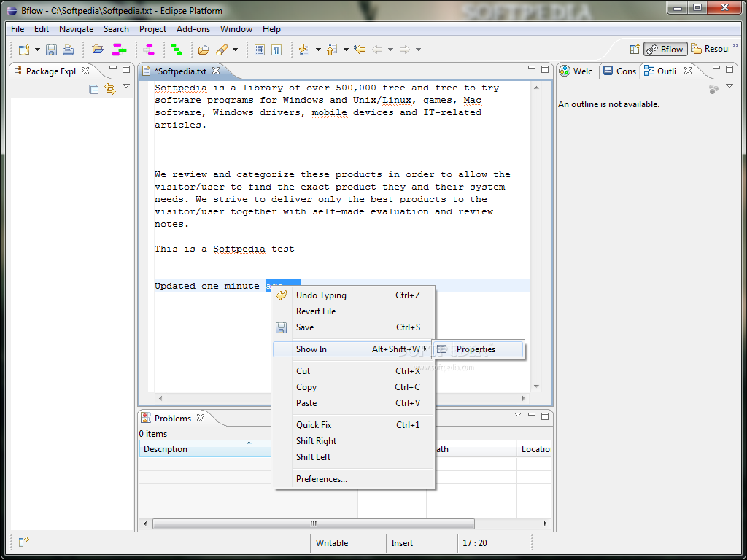This screenshot has width=747, height=560.
Task: Click the editor horizontal scrollbar right arrow
Action: (x=523, y=398)
